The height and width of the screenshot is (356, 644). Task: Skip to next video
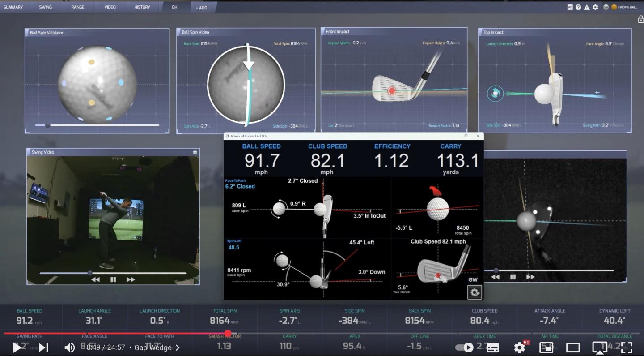(43, 347)
